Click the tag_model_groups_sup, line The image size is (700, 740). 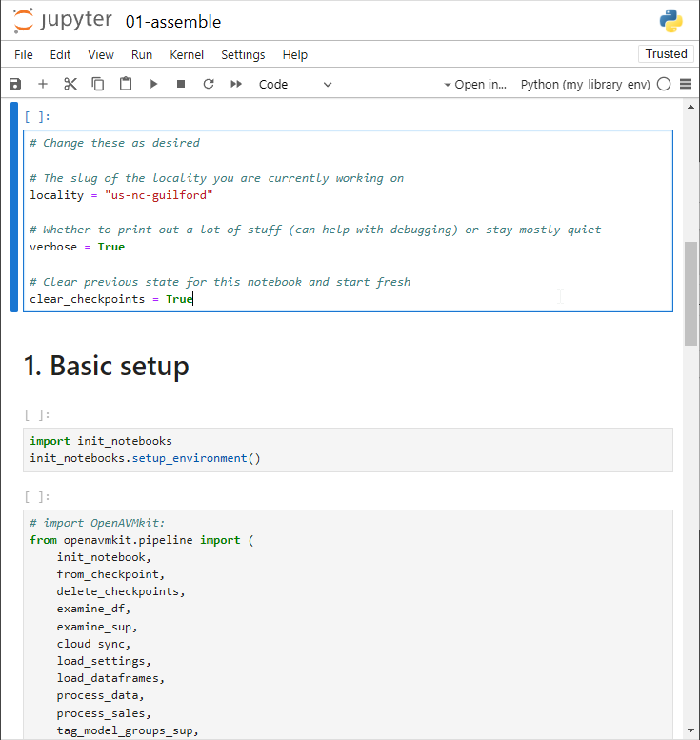coord(128,730)
